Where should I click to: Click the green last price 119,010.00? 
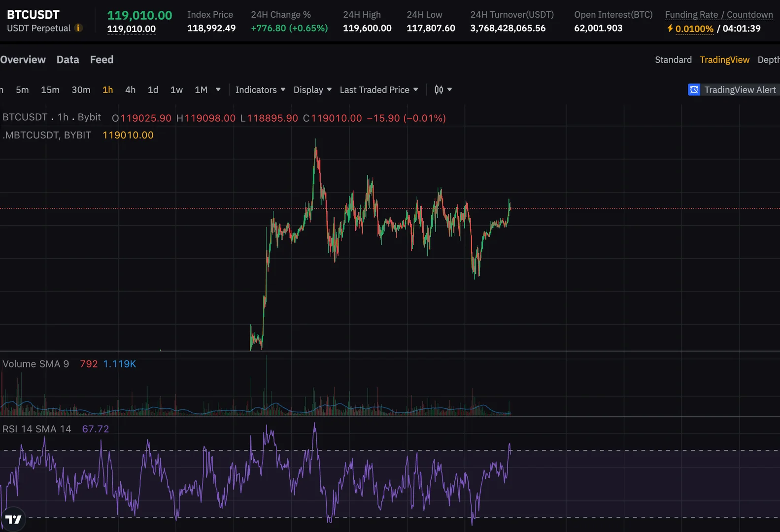[139, 15]
